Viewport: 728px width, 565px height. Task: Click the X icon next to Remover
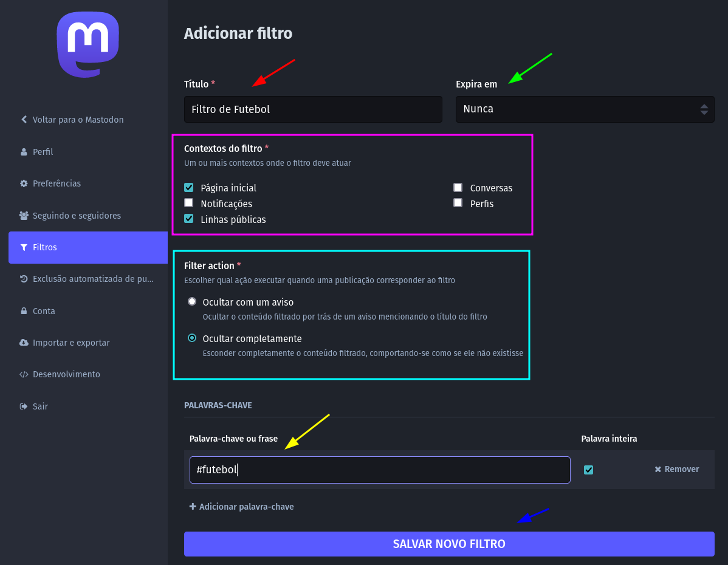(x=658, y=470)
